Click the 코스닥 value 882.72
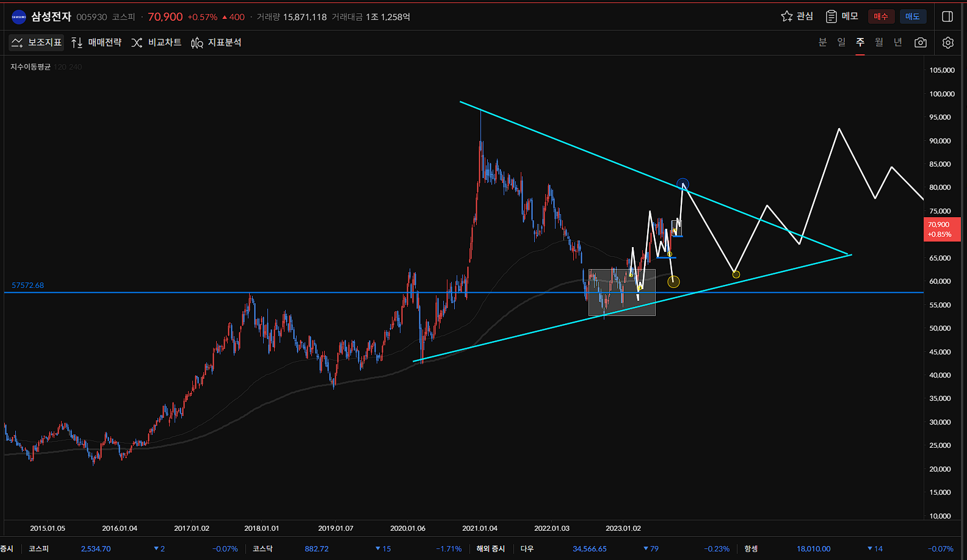967x560 pixels. point(317,549)
